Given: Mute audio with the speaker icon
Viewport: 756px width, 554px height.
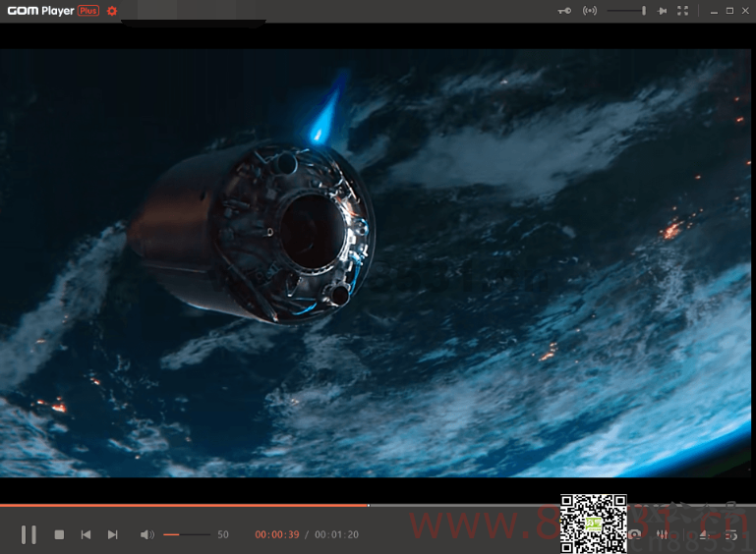Looking at the screenshot, I should [147, 534].
